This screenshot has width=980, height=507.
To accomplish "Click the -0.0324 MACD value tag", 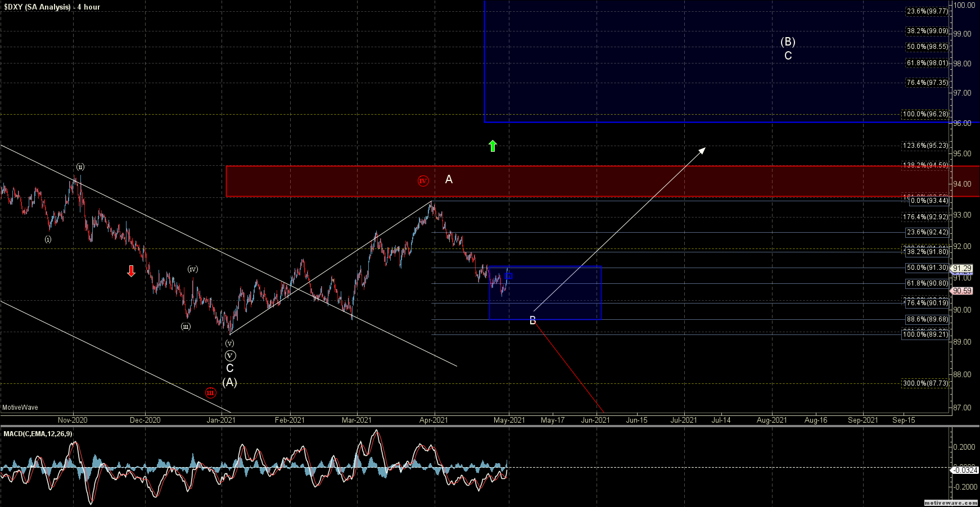I will pos(964,470).
